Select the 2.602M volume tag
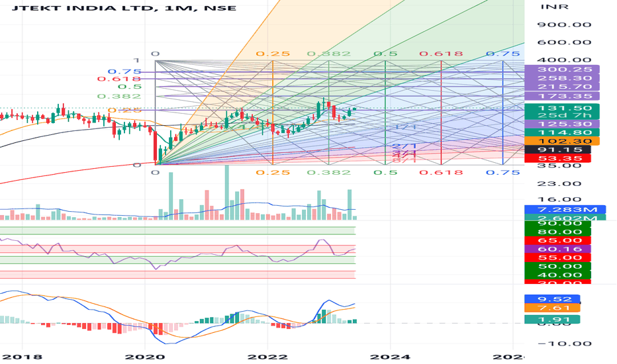The height and width of the screenshot is (364, 617). click(565, 218)
